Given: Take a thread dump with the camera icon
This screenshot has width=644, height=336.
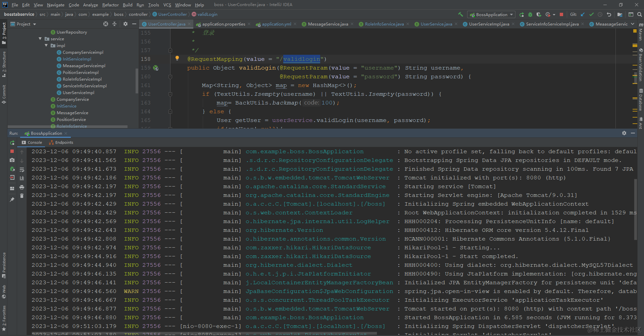Looking at the screenshot, I should point(12,160).
